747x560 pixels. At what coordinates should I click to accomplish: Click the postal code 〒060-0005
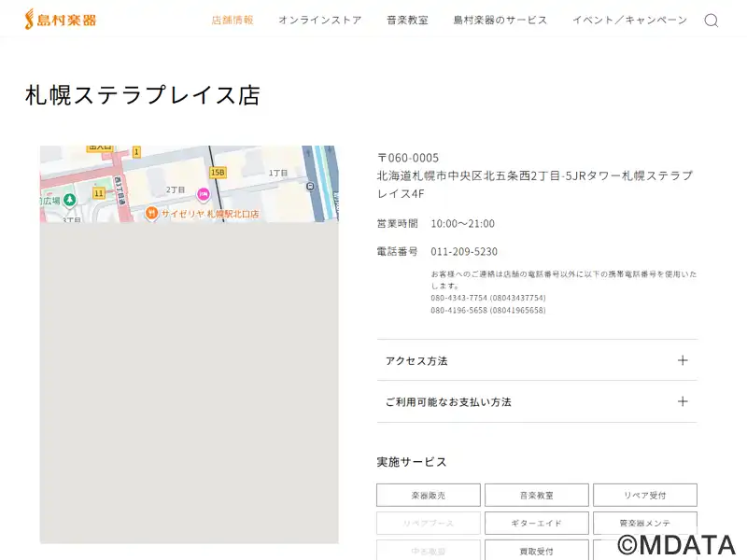(408, 158)
